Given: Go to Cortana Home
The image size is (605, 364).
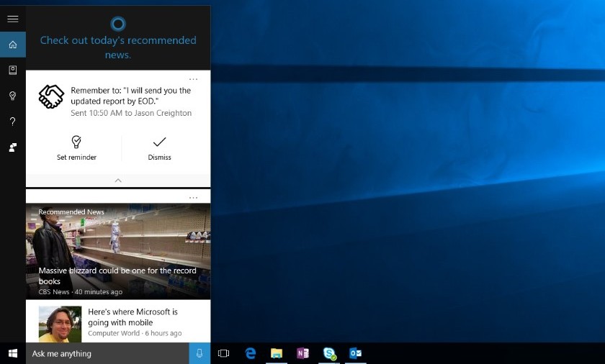Looking at the screenshot, I should point(13,45).
